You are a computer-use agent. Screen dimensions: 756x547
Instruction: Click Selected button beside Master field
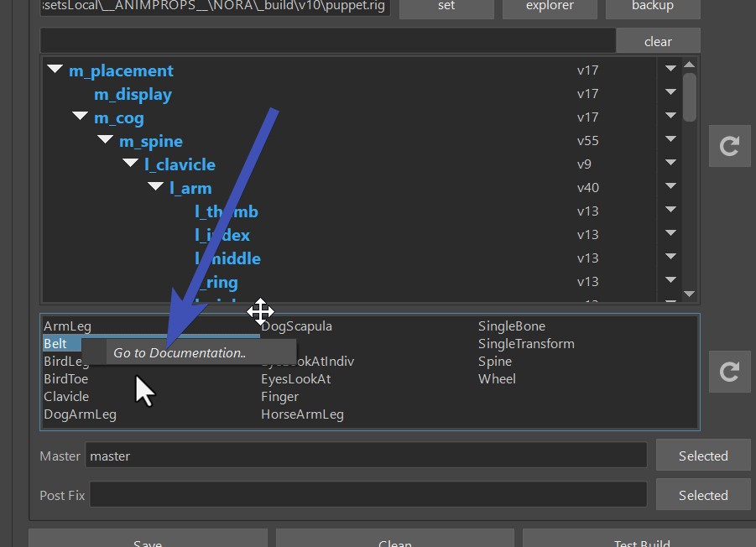(x=702, y=456)
